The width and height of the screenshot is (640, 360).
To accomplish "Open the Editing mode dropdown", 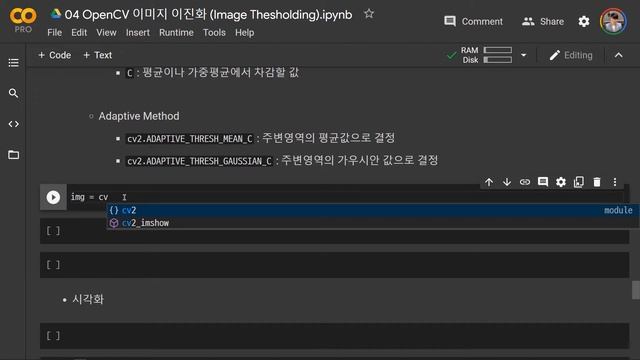I will pyautogui.click(x=571, y=55).
